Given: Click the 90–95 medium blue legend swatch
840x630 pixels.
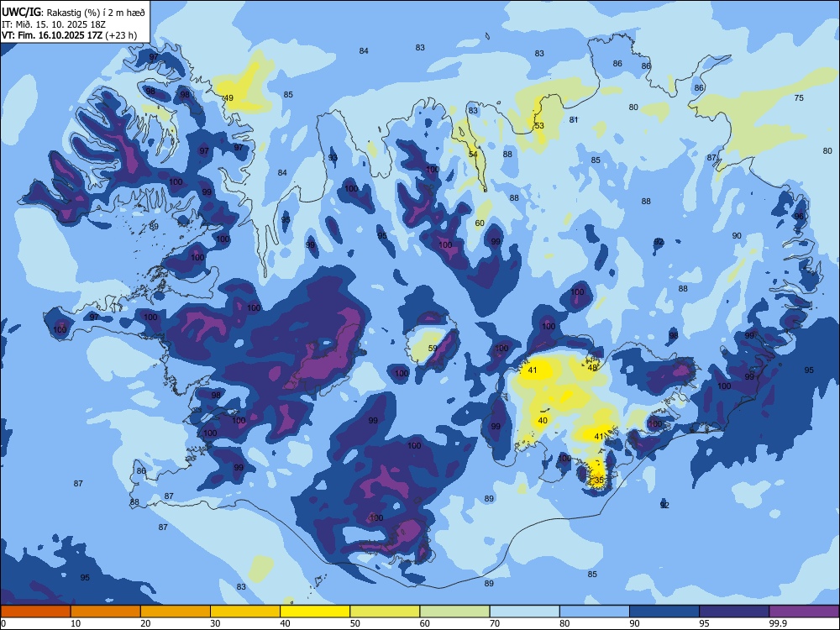Looking at the screenshot, I should tap(664, 612).
